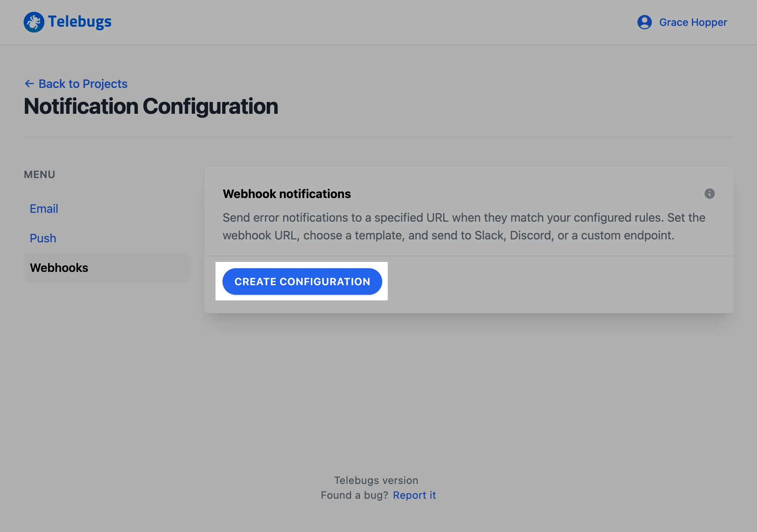Select the Webhooks menu item
Image resolution: width=757 pixels, height=532 pixels.
[107, 268]
